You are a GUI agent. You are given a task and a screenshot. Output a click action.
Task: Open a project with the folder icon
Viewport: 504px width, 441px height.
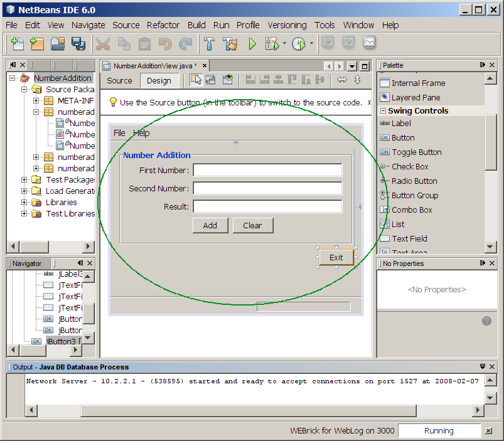[58, 44]
